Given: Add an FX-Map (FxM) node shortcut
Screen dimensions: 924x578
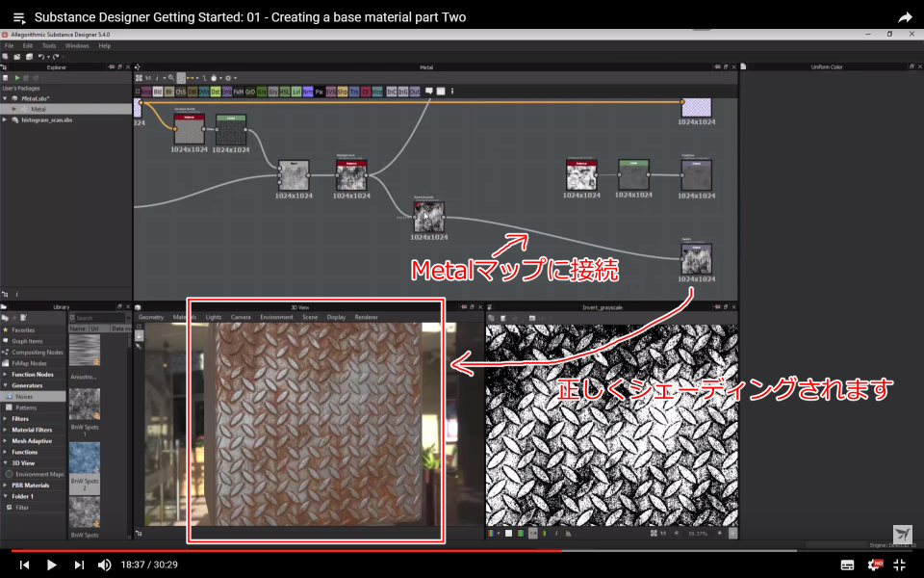Looking at the screenshot, I should [239, 92].
